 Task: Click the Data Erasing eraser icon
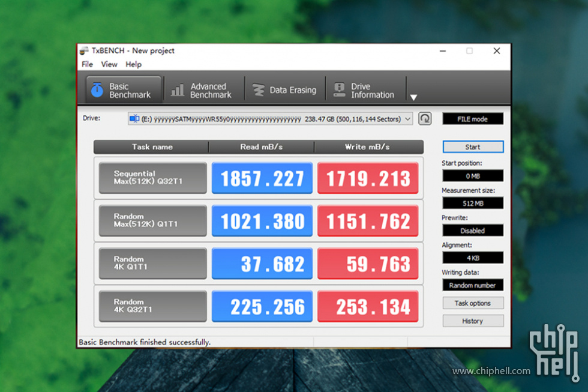(258, 90)
